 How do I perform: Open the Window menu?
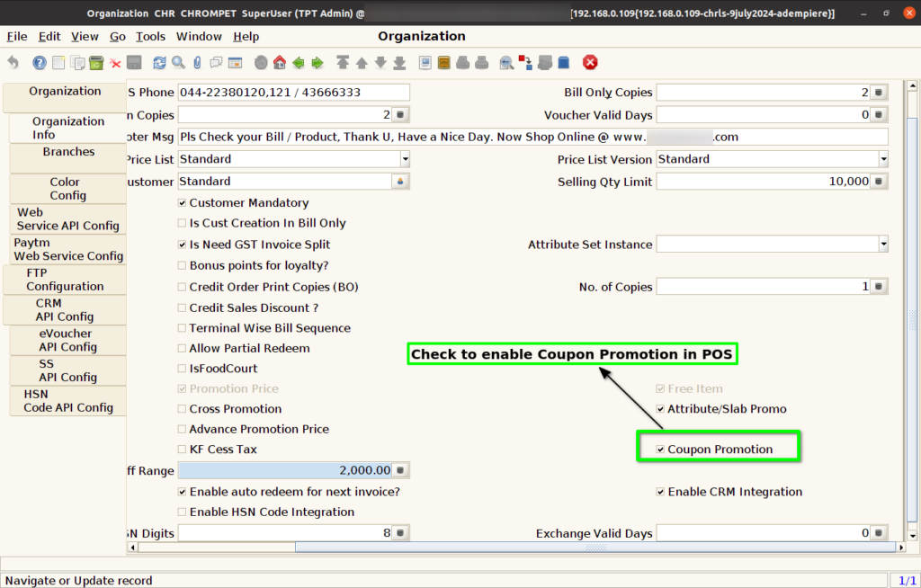tap(199, 37)
